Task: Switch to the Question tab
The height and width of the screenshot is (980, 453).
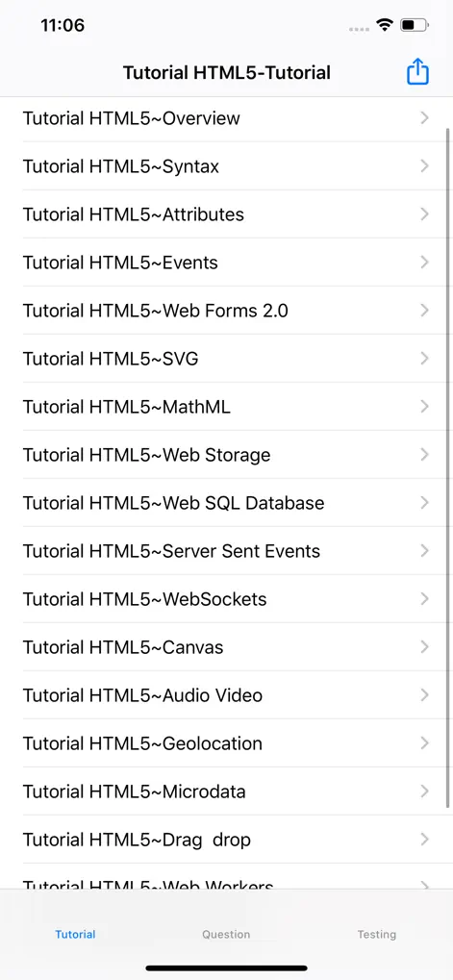Action: [226, 935]
